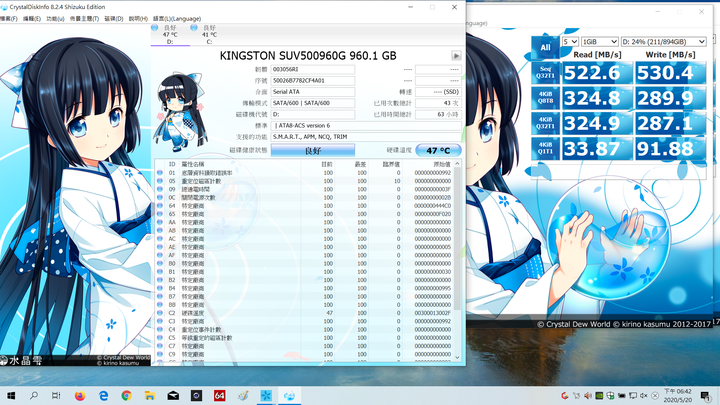This screenshot has height=405, width=720.
Task: Open taskbar Search magnifier
Action: [34, 395]
